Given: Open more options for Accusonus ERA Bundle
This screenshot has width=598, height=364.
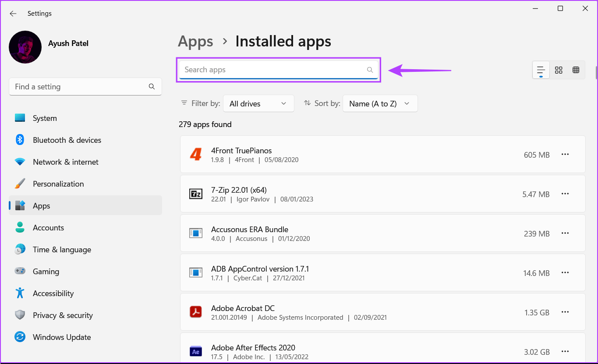Looking at the screenshot, I should pyautogui.click(x=565, y=233).
